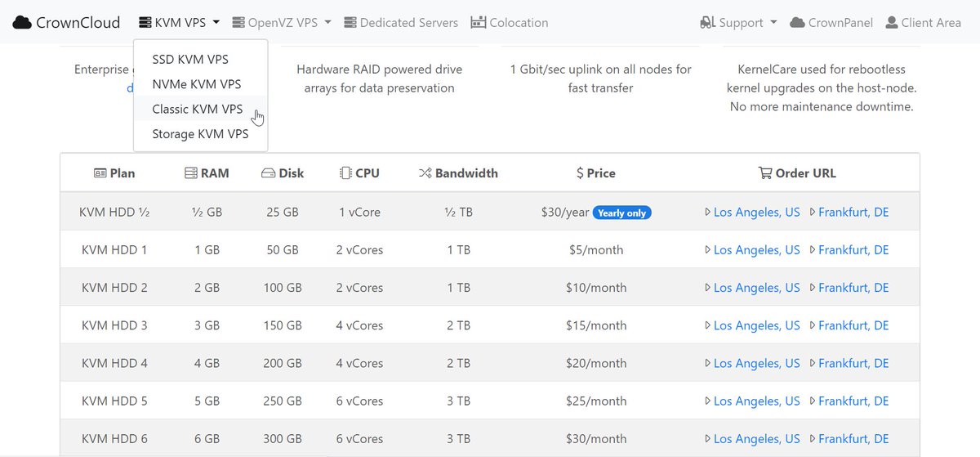The height and width of the screenshot is (457, 980).
Task: Open the Client Area
Action: point(923,23)
